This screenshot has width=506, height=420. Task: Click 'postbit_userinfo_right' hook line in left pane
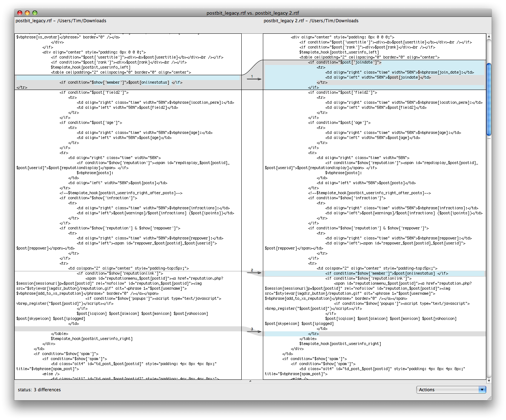click(x=92, y=339)
